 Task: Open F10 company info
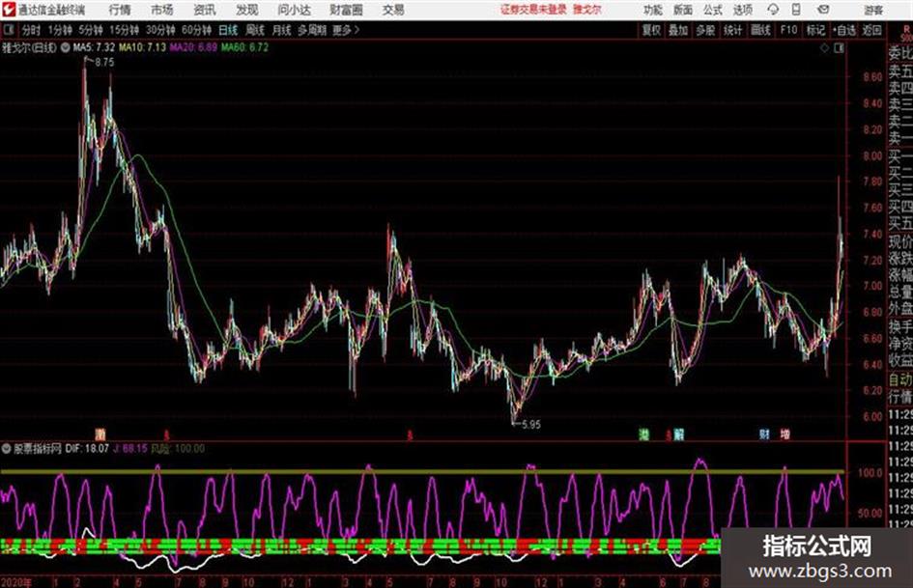click(x=788, y=30)
